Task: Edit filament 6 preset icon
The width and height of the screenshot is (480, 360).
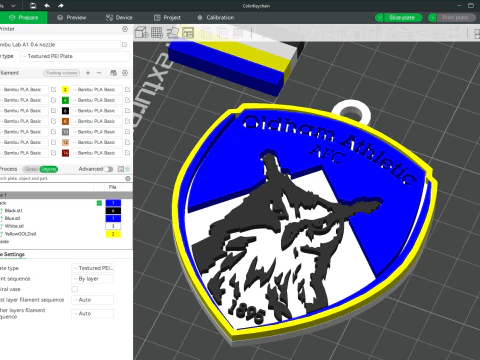Action: point(127,110)
